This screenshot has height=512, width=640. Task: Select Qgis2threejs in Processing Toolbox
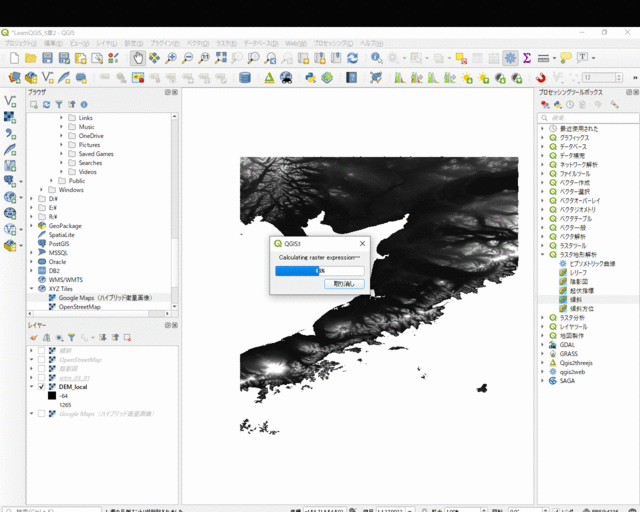tap(576, 363)
